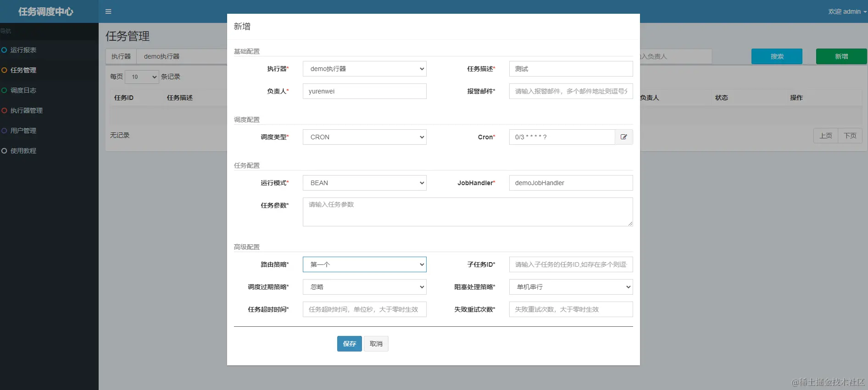Click the Cron expression input field

[x=562, y=137]
